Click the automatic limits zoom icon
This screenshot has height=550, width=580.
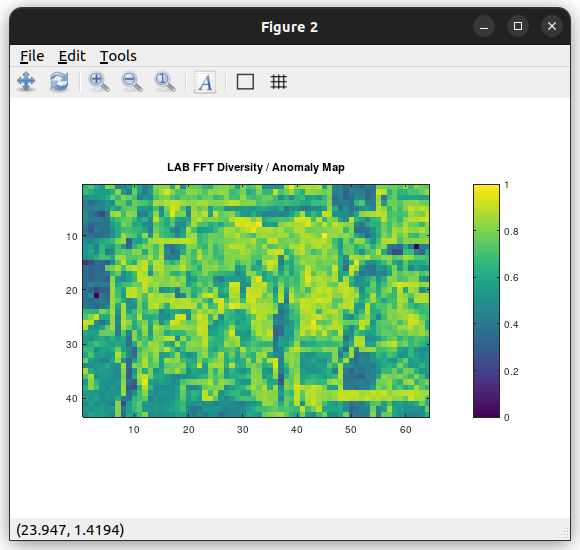tap(165, 82)
